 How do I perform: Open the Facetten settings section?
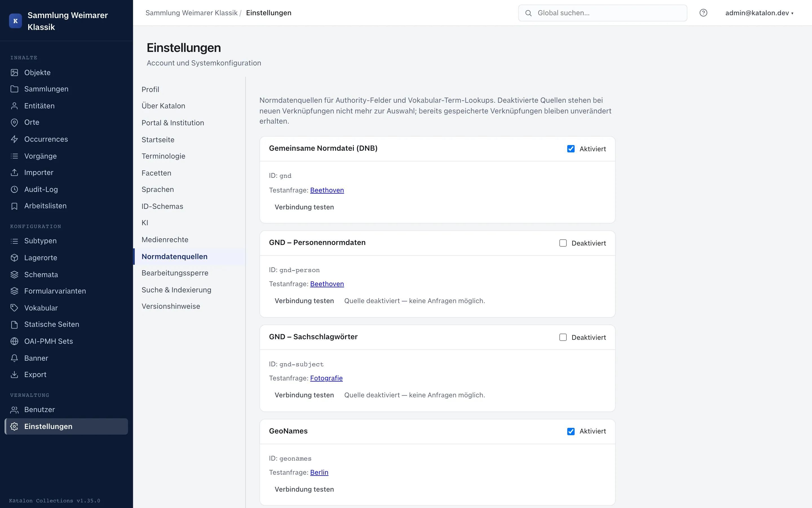pyautogui.click(x=189, y=173)
